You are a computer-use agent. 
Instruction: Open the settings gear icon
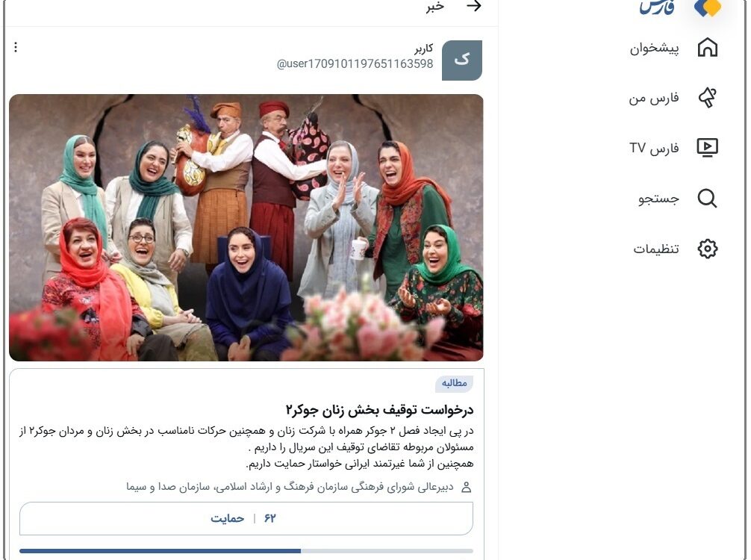coord(708,249)
